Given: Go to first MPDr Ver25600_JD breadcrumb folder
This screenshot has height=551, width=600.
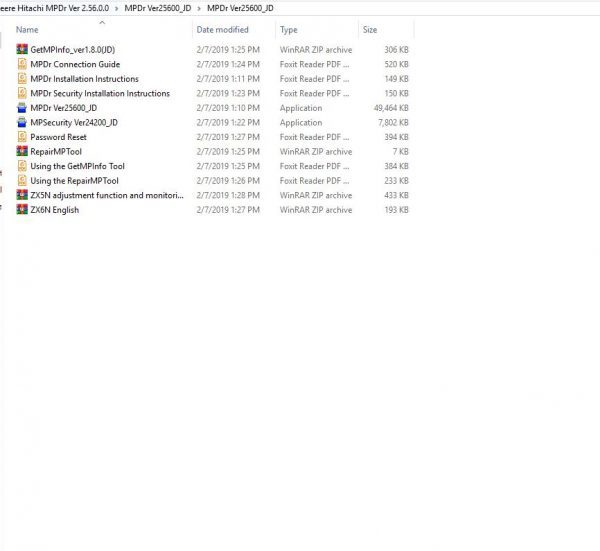Looking at the screenshot, I should coord(158,8).
